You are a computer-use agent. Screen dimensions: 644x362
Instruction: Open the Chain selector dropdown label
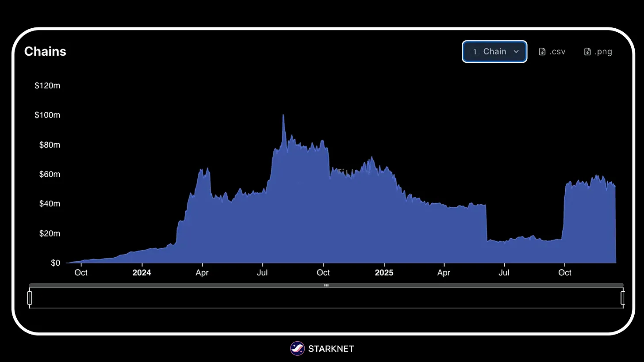[494, 52]
